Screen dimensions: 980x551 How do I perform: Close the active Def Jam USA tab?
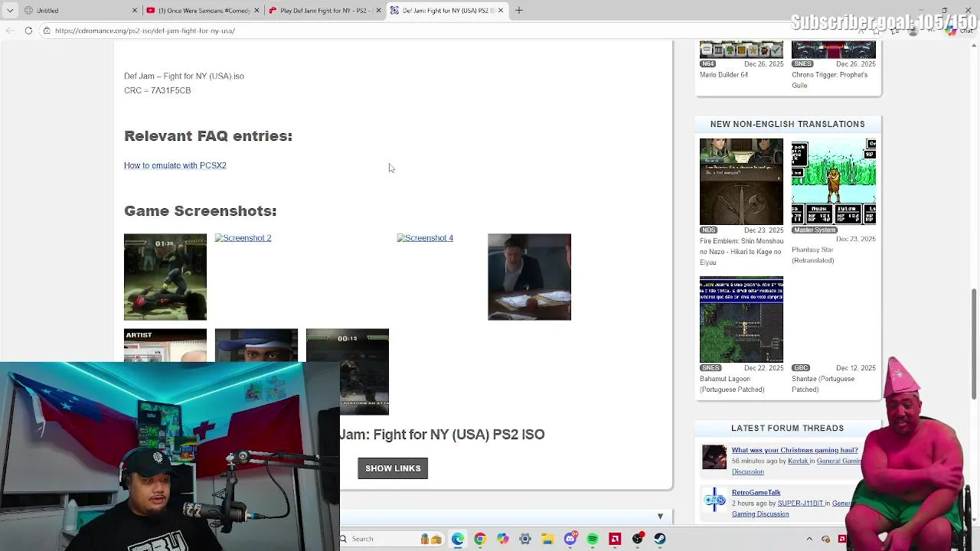[500, 10]
